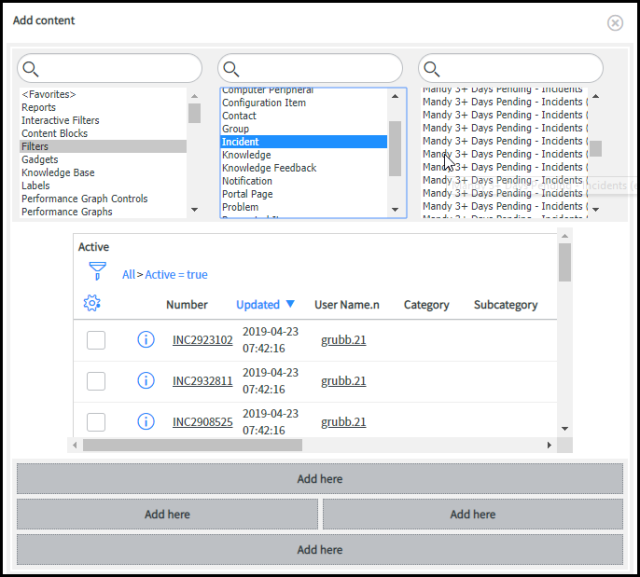Click the middle search input field
The height and width of the screenshot is (577, 640).
pyautogui.click(x=310, y=68)
